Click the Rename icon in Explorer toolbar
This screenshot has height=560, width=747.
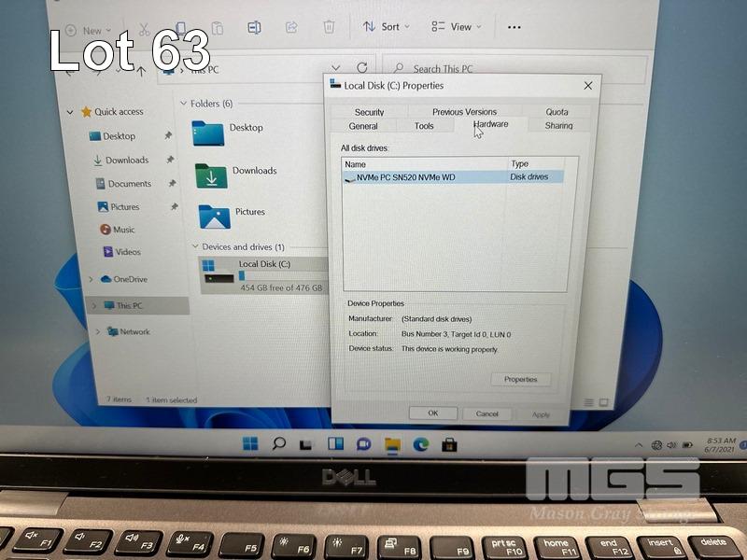pos(254,28)
